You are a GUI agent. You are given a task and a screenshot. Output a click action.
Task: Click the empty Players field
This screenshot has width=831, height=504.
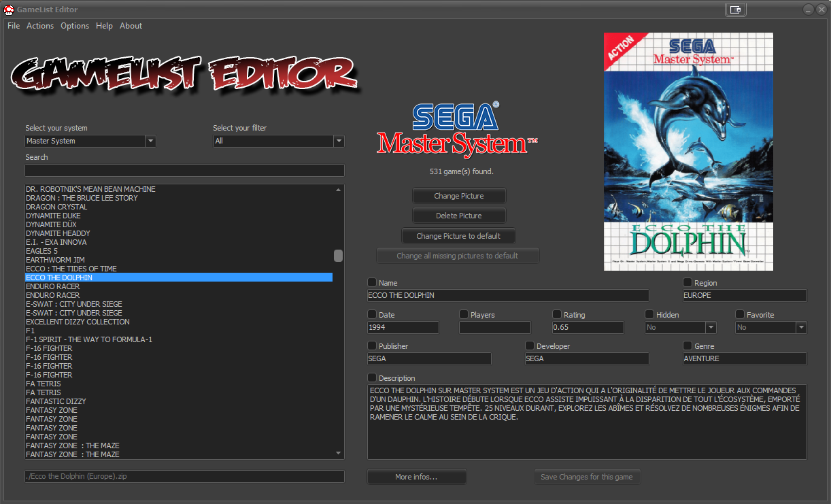click(495, 327)
